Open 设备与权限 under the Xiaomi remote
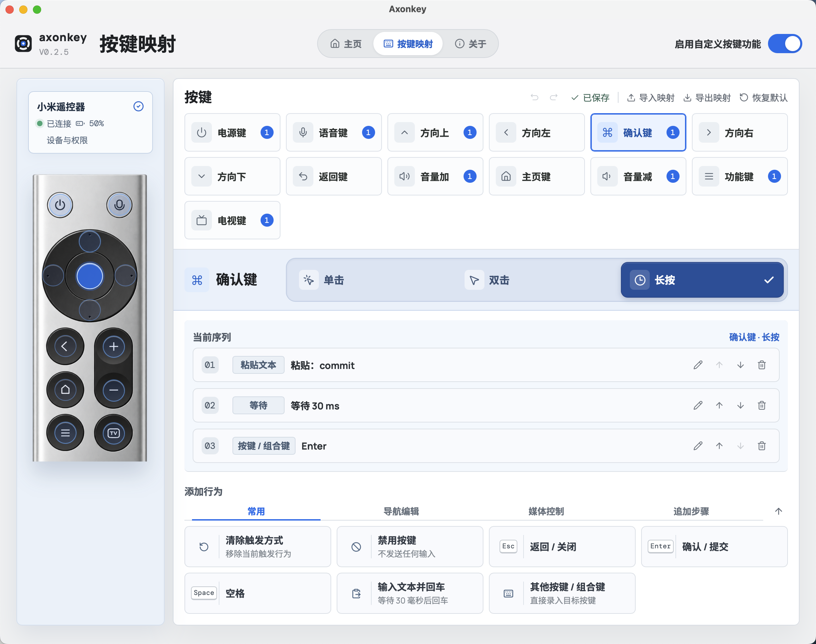Screen dimensions: 816x644 click(67, 140)
